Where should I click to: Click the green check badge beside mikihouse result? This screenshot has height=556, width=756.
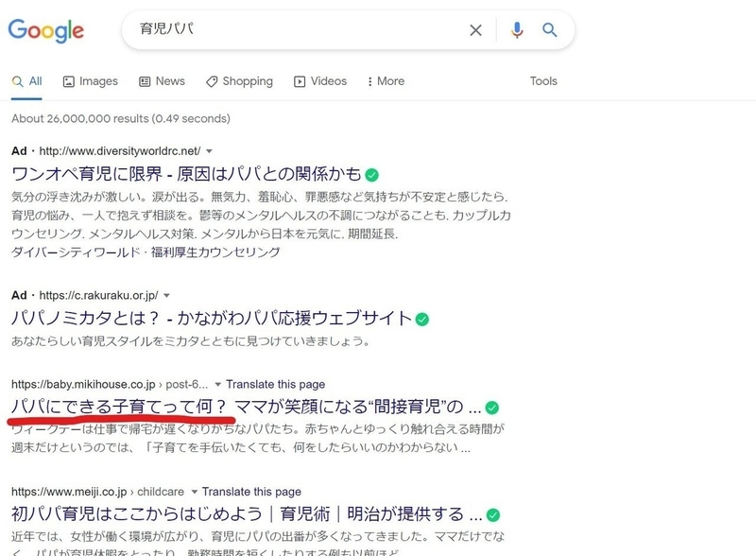click(491, 408)
